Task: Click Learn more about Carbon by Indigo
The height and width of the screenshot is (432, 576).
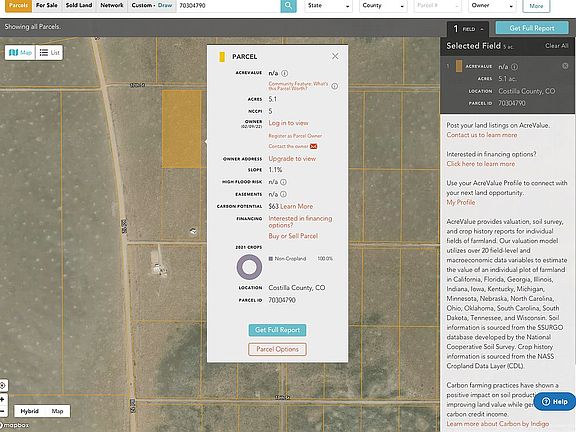Action: point(498,424)
